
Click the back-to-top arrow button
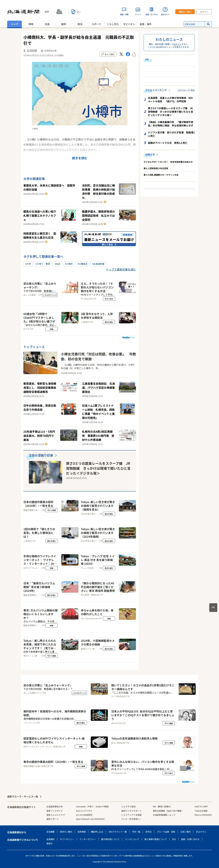coord(213,608)
